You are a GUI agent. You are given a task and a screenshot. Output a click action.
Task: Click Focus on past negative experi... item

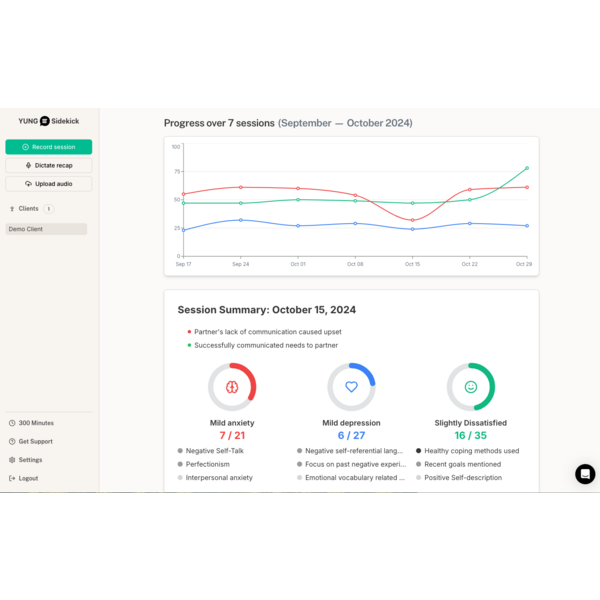point(352,464)
